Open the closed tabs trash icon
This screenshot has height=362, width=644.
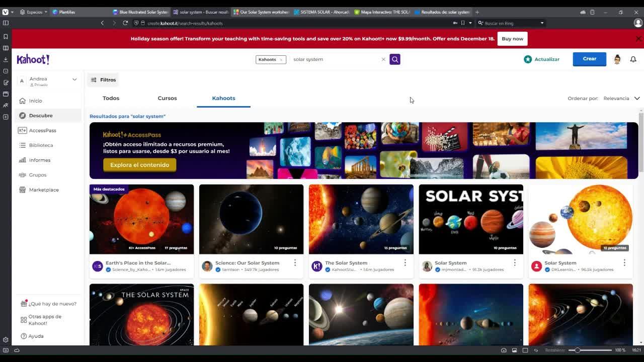click(x=592, y=12)
